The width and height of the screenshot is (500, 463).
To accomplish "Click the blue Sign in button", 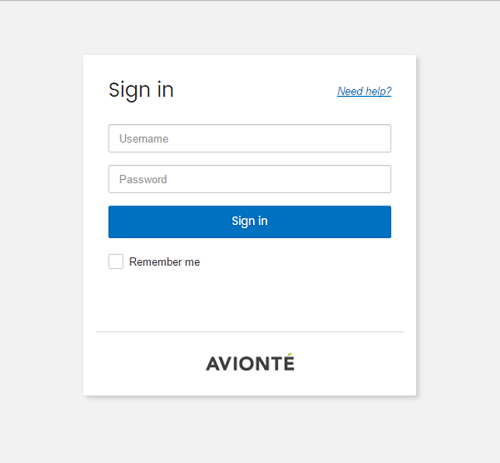I will click(250, 222).
